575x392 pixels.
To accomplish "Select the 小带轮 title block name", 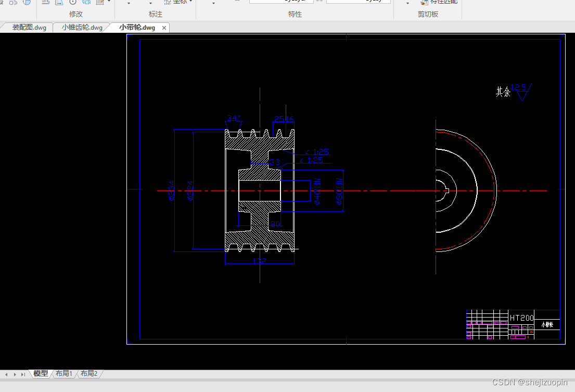I will 547,324.
